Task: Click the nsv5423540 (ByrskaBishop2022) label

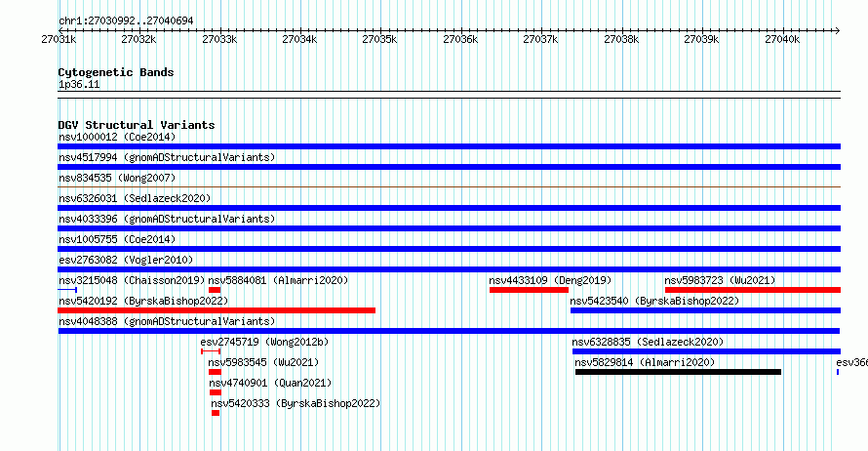Action: [x=654, y=301]
